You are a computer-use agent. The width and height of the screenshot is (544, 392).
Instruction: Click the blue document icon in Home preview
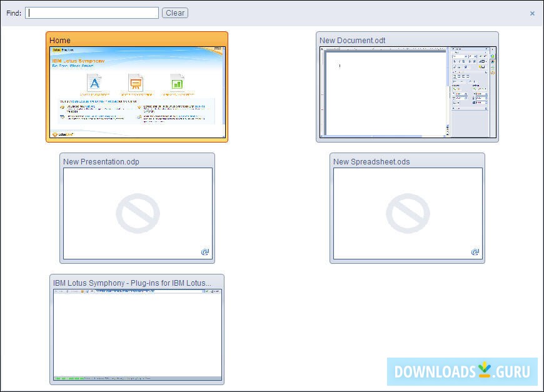click(x=94, y=83)
